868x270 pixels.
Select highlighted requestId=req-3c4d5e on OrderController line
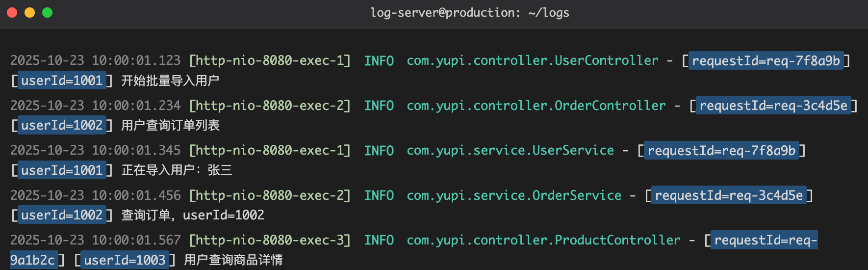773,106
